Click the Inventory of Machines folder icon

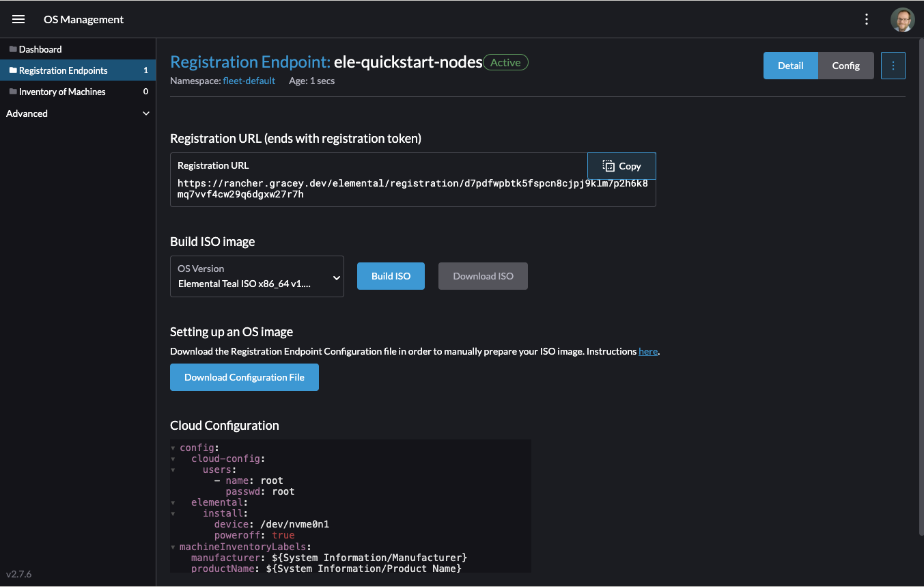[x=13, y=92]
